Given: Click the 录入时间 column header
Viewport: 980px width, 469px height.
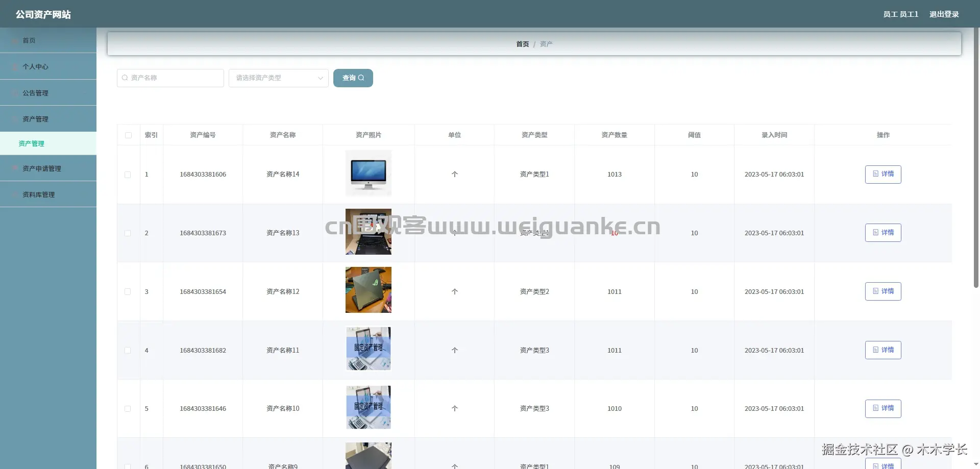Looking at the screenshot, I should click(x=774, y=135).
